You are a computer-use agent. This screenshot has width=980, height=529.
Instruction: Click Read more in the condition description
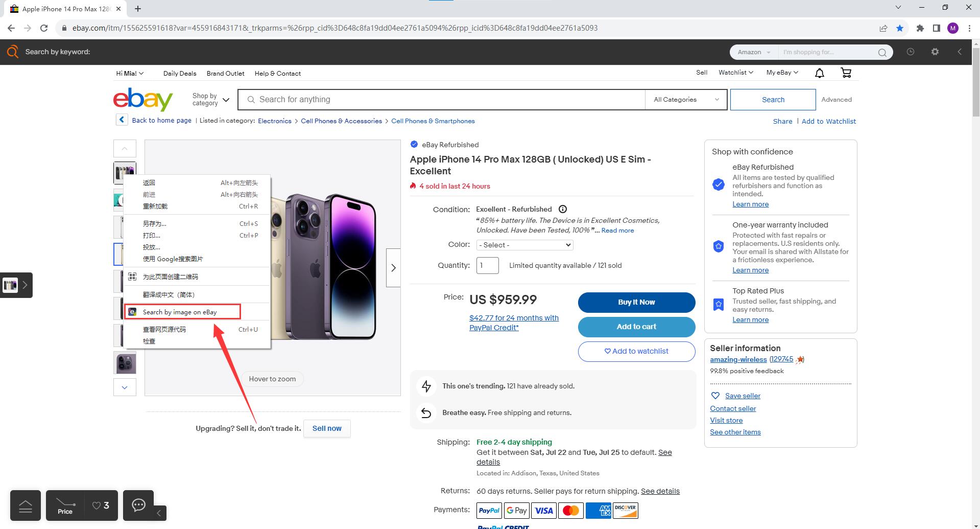tap(617, 231)
